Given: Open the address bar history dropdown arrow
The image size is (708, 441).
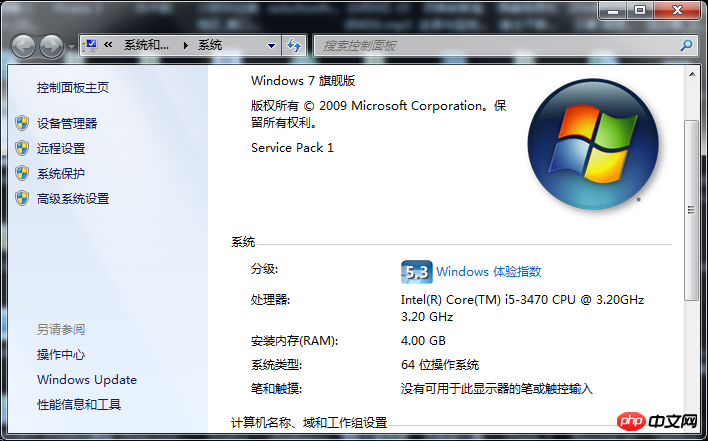Looking at the screenshot, I should 271,46.
